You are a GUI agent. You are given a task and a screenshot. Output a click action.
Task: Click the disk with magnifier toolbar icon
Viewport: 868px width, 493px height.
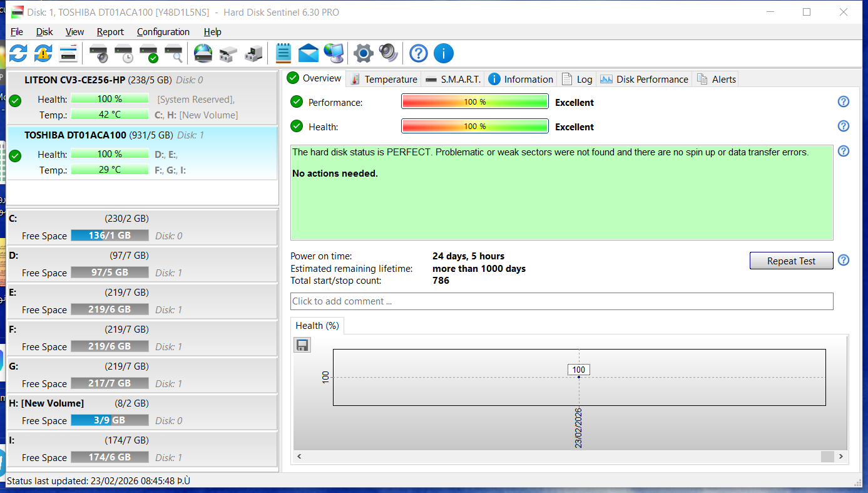pyautogui.click(x=173, y=54)
